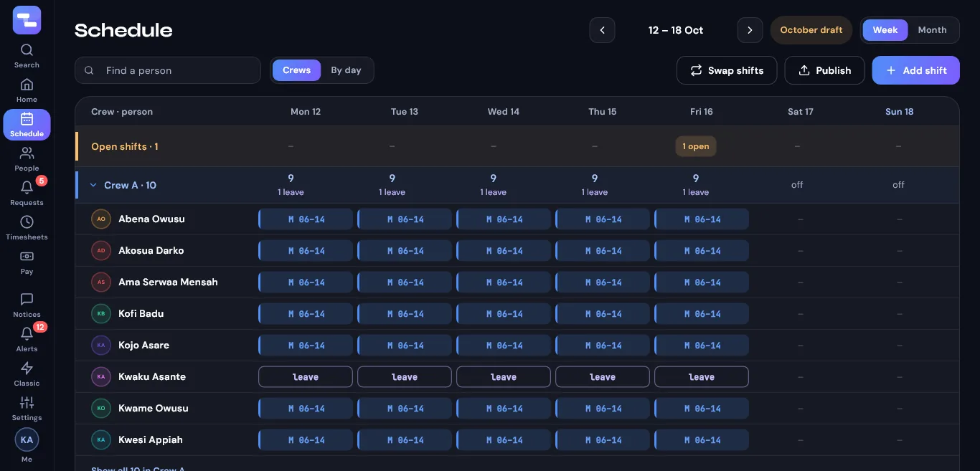
Task: Click the Mon 12 column header
Action: pyautogui.click(x=306, y=112)
